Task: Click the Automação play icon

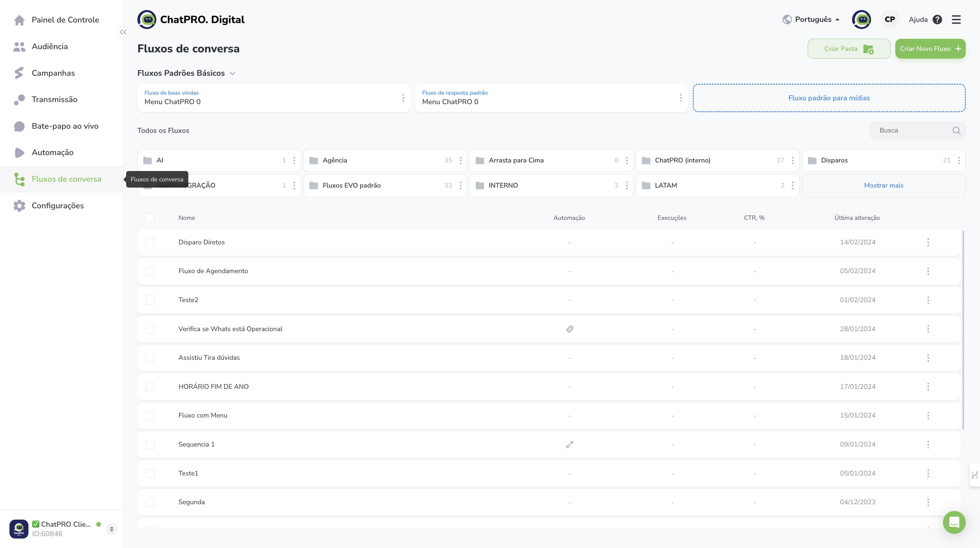Action: [x=19, y=152]
